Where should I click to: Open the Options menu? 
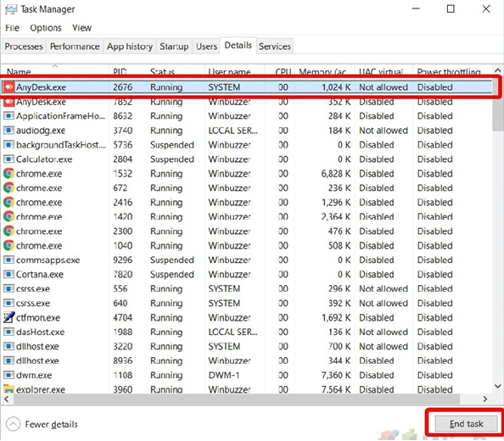click(46, 28)
